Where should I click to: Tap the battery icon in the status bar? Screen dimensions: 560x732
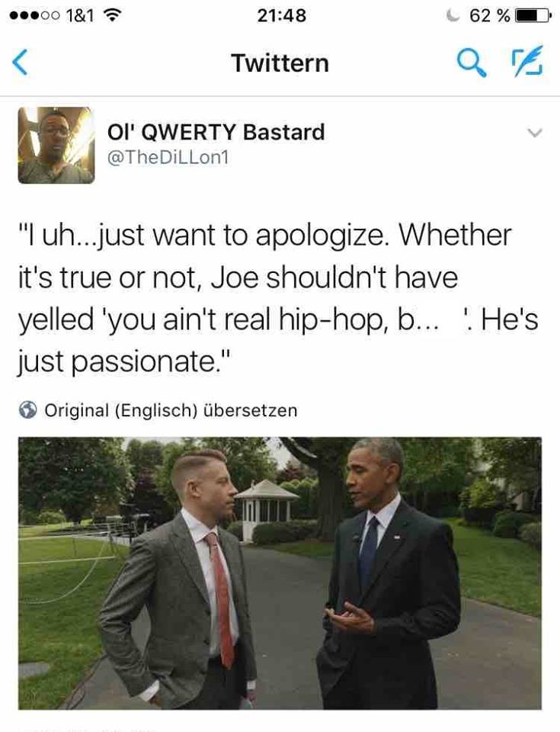pos(533,16)
